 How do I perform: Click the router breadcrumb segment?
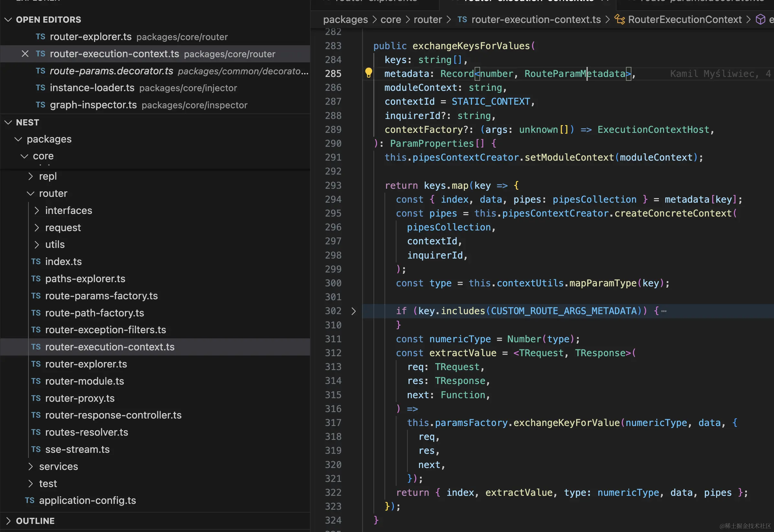pos(428,20)
